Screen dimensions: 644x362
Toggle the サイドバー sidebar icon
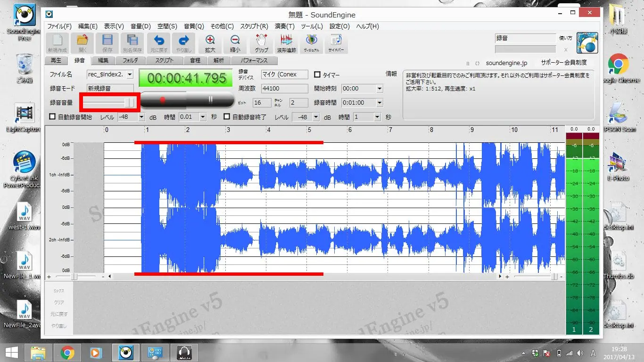coord(336,43)
